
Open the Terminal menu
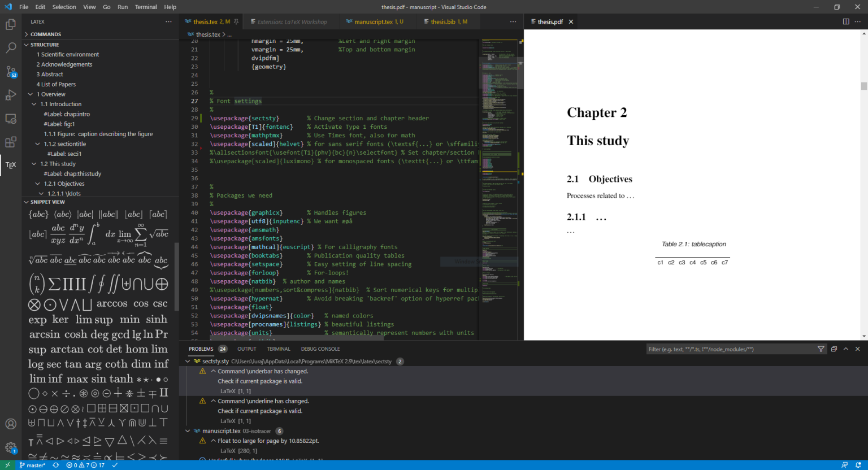pyautogui.click(x=146, y=7)
